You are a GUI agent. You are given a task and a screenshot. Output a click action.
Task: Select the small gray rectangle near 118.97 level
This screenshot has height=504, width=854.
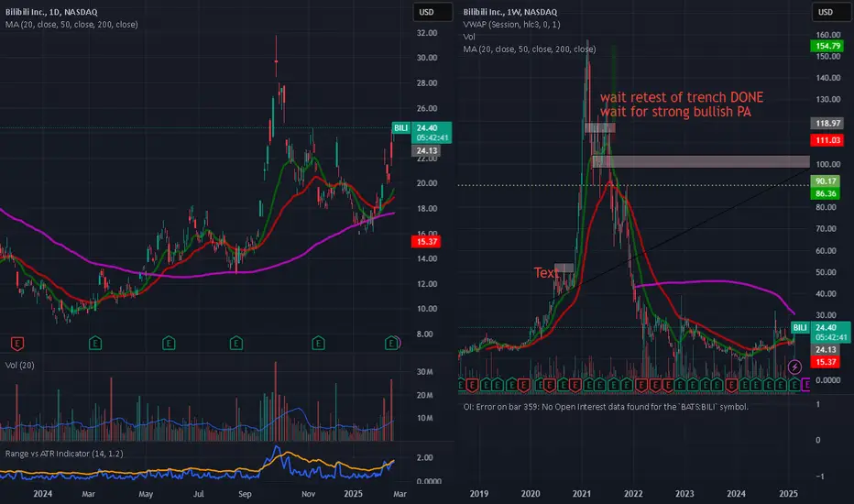coord(599,127)
